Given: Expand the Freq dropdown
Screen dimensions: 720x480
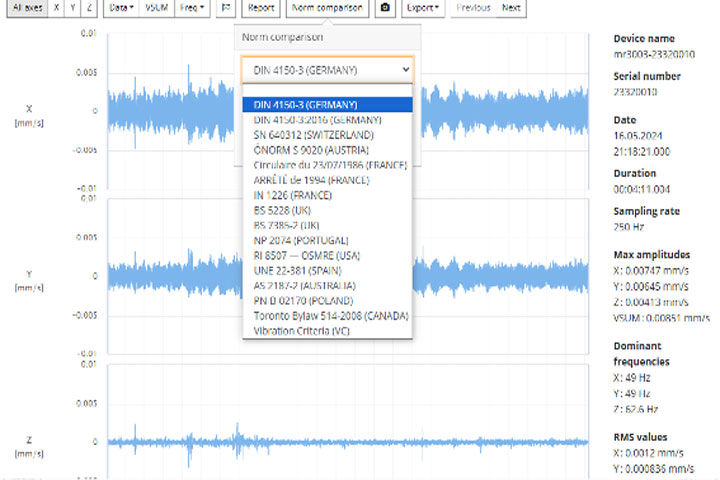Looking at the screenshot, I should click(x=193, y=8).
